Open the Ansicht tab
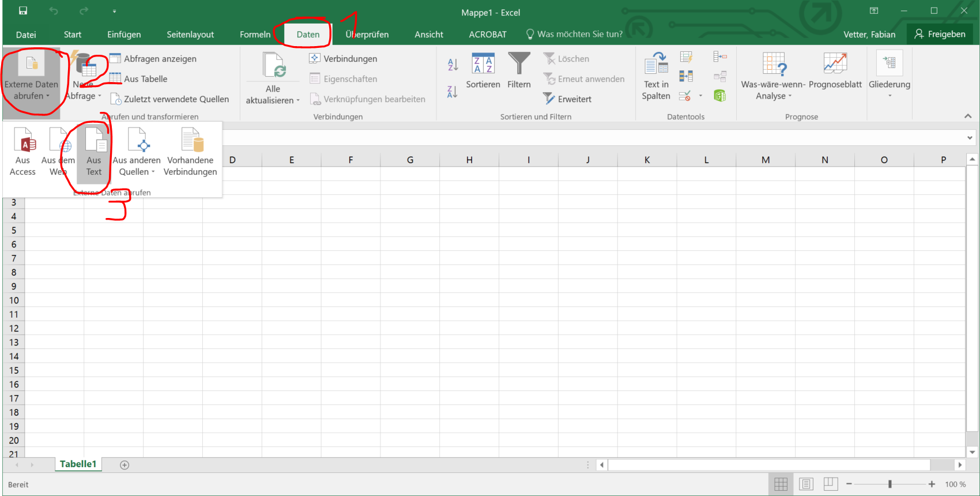Image resolution: width=980 pixels, height=496 pixels. point(429,35)
